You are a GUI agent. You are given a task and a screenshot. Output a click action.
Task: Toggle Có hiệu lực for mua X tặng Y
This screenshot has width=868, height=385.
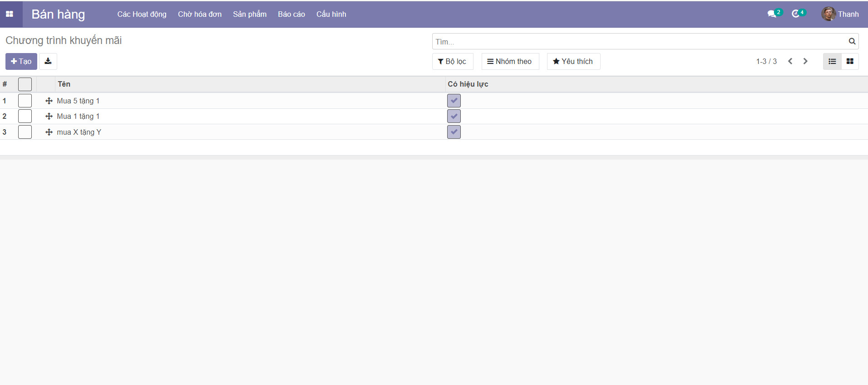pos(454,132)
